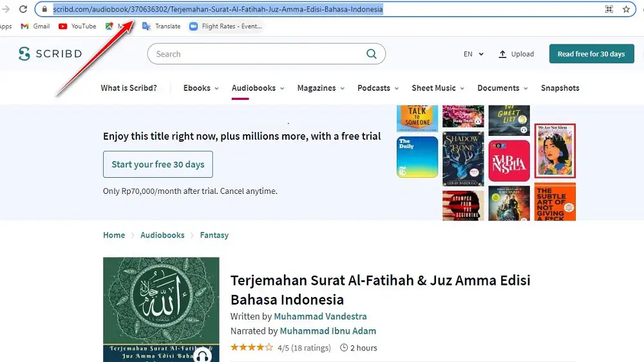Click the star rating icons

[x=252, y=348]
